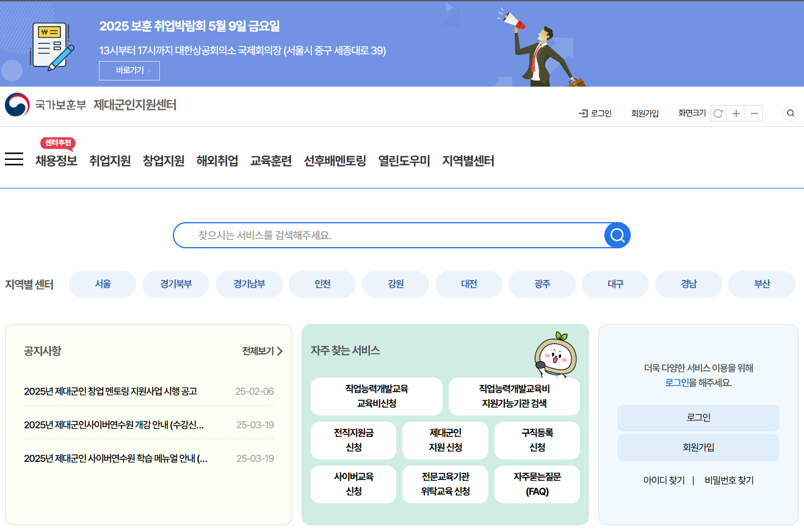Select the 해외취업 menu item
The image size is (804, 532).
pos(217,160)
